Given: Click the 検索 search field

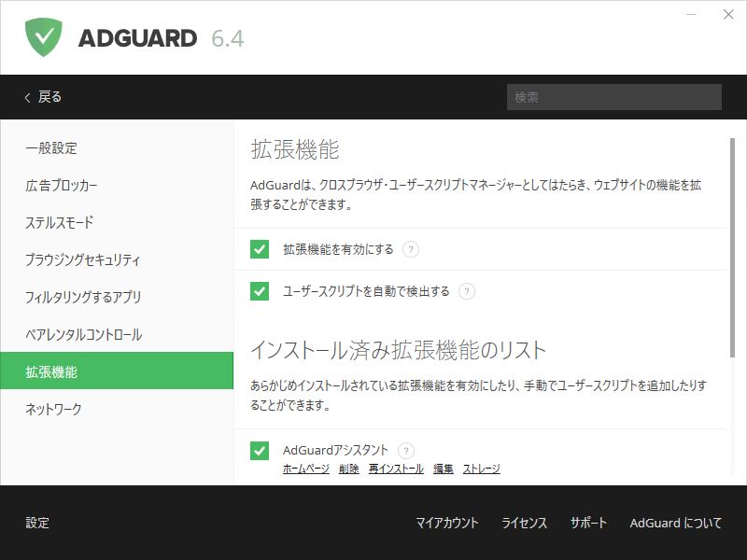Looking at the screenshot, I should point(614,97).
